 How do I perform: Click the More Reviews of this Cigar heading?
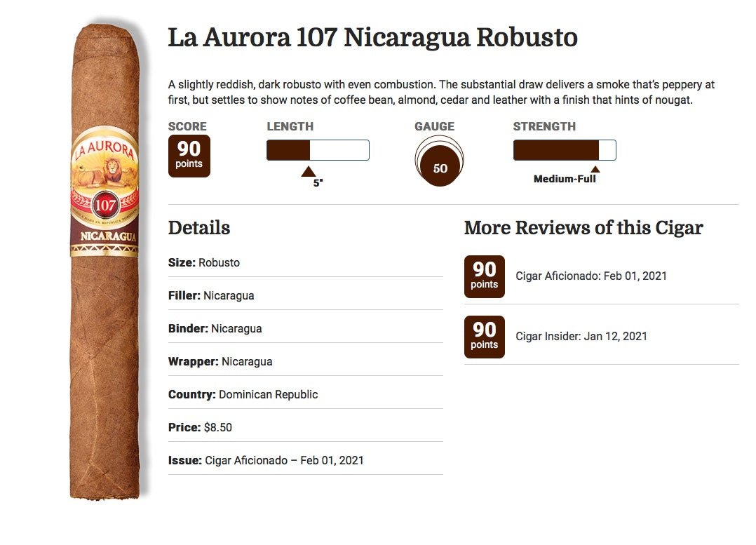pyautogui.click(x=583, y=228)
